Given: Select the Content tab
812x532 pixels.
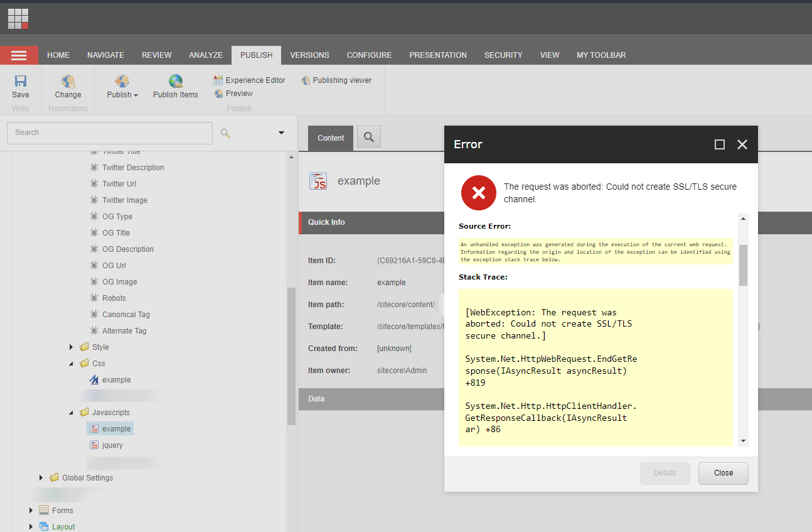Looking at the screenshot, I should [331, 138].
